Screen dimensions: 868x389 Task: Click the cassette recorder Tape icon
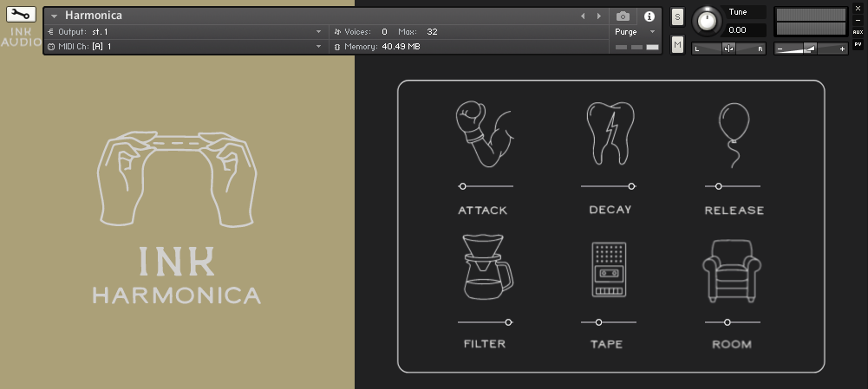(x=609, y=269)
